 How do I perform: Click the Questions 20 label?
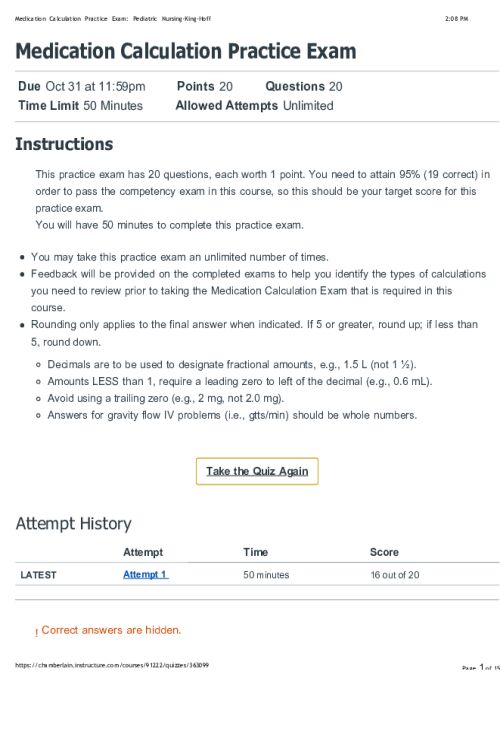304,86
